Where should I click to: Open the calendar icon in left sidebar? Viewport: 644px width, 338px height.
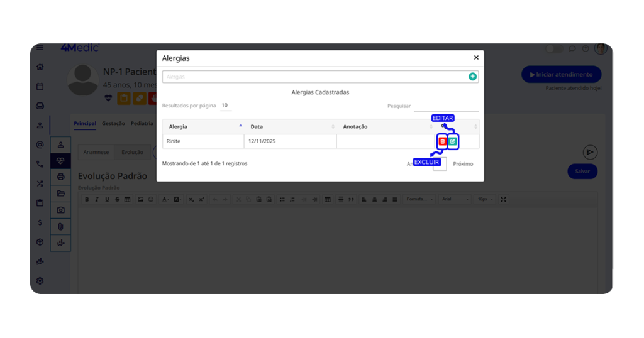coord(40,87)
